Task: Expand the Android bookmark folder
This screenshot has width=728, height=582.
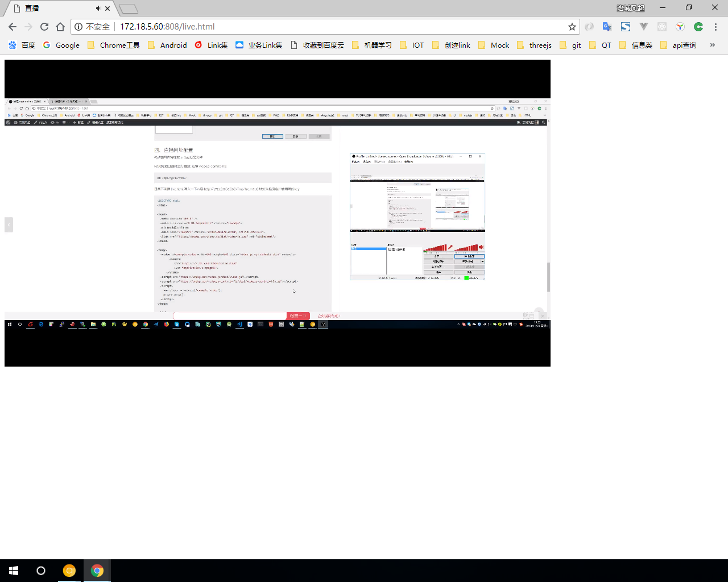Action: (x=167, y=45)
